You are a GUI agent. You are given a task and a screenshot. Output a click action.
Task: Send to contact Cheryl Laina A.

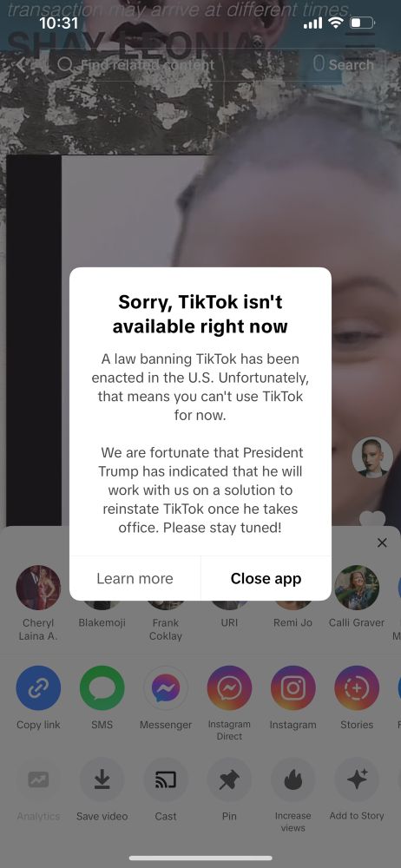pyautogui.click(x=38, y=588)
